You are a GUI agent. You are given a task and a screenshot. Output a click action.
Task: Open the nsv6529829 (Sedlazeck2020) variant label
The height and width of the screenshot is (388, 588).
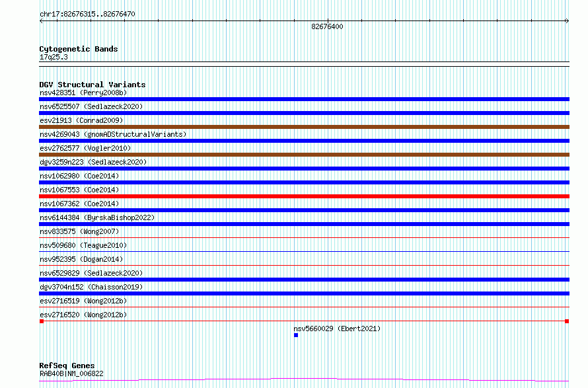point(91,273)
